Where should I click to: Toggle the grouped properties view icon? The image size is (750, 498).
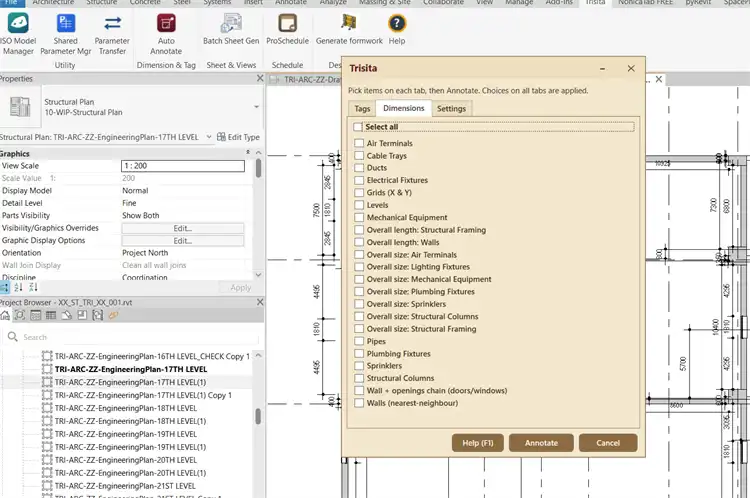(x=4, y=287)
